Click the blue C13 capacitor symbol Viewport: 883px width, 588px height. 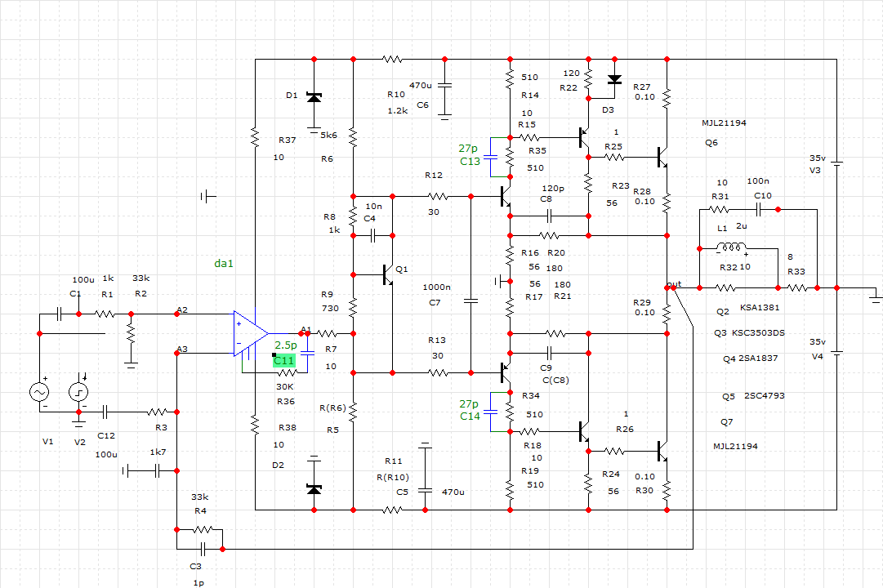tap(490, 157)
